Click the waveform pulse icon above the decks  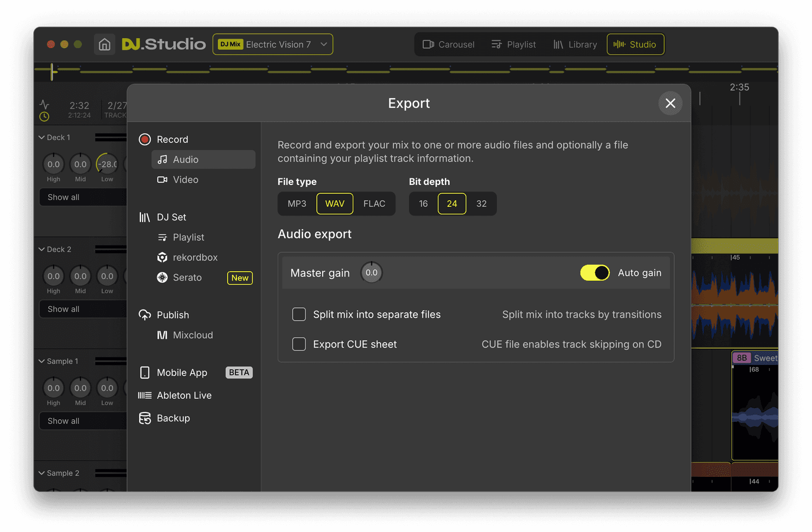coord(44,104)
